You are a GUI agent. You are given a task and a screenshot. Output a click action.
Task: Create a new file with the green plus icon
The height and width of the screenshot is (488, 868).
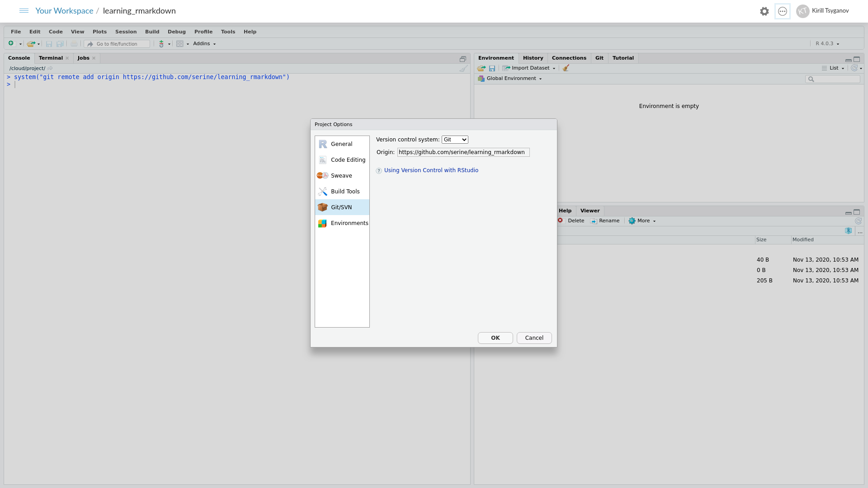(11, 43)
